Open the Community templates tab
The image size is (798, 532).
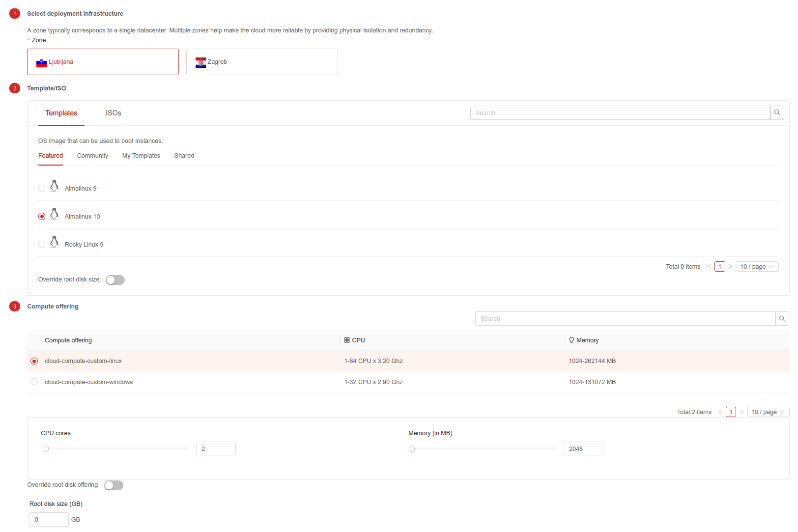pyautogui.click(x=92, y=156)
